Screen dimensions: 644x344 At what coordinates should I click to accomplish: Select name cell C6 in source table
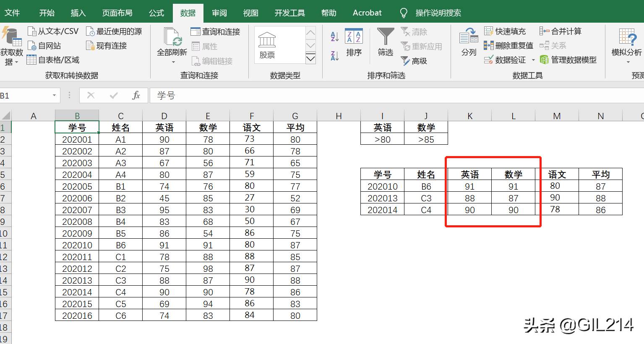point(120,315)
